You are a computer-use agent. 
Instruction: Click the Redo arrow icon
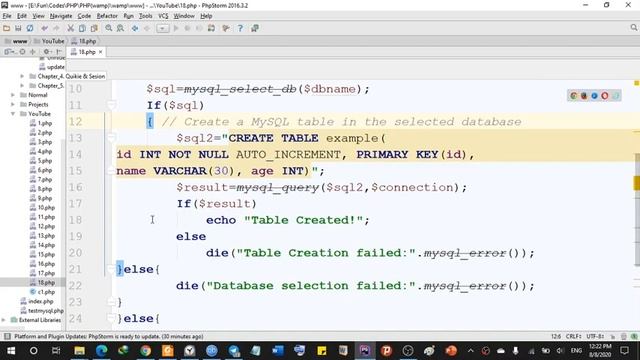56,28
